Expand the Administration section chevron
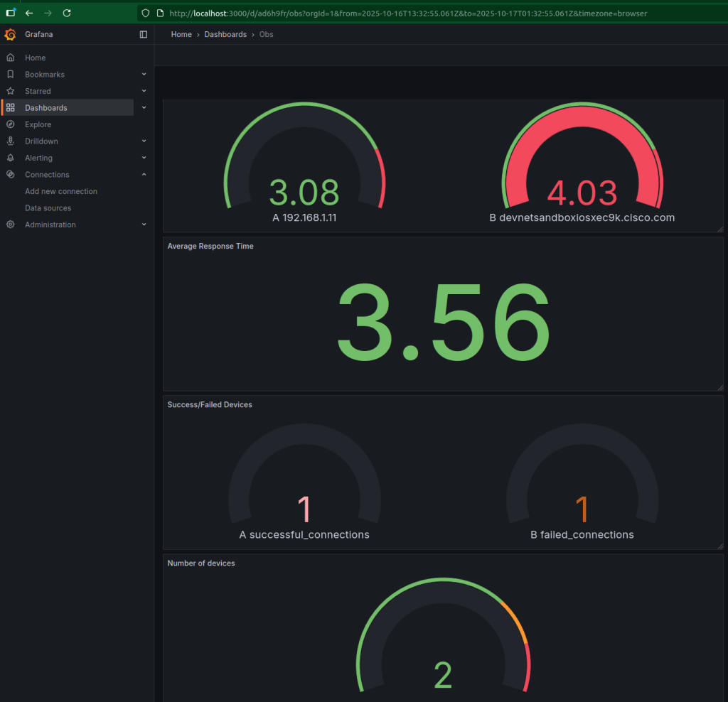The height and width of the screenshot is (702, 728). coord(144,225)
